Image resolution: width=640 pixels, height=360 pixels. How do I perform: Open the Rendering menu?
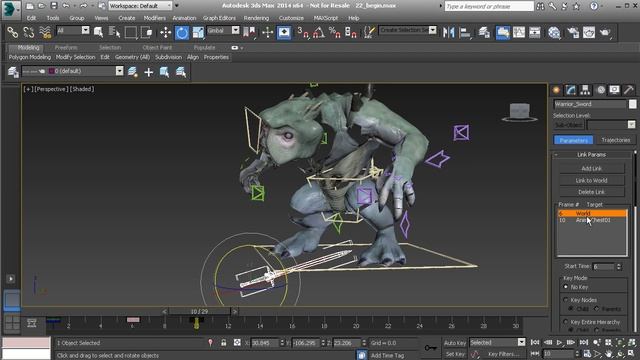tap(256, 18)
